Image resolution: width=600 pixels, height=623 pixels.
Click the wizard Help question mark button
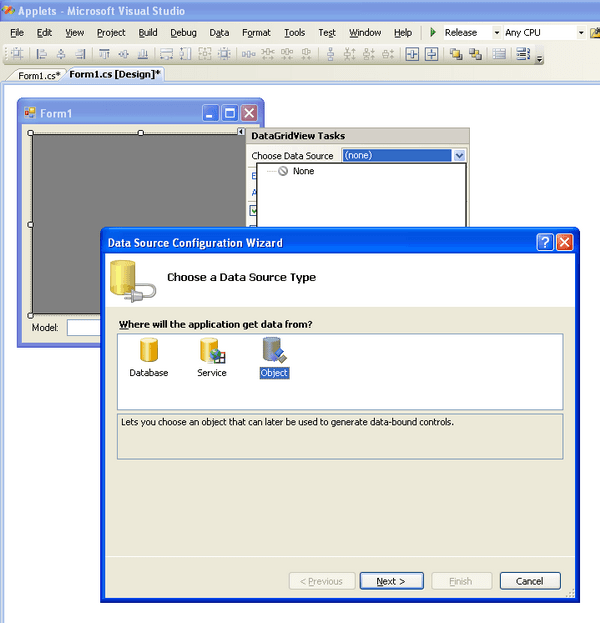coord(545,242)
